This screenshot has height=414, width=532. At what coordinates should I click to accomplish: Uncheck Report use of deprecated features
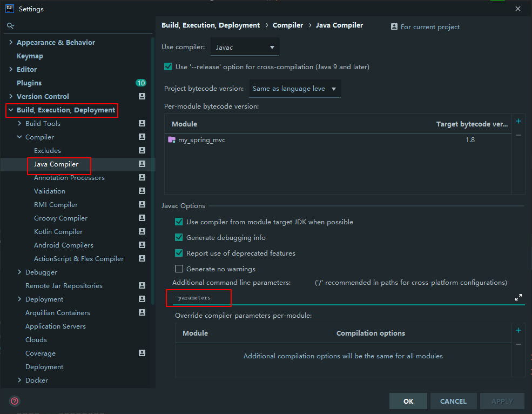pos(179,253)
